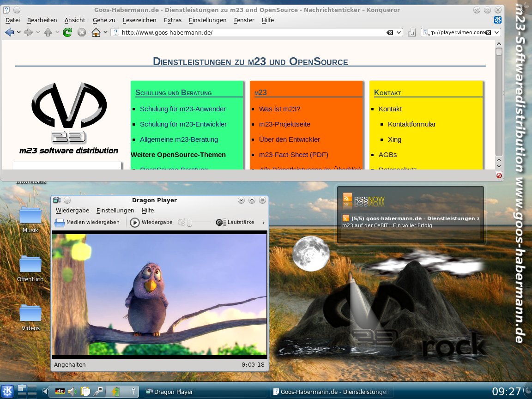Go up one level with up arrow

(x=48, y=32)
